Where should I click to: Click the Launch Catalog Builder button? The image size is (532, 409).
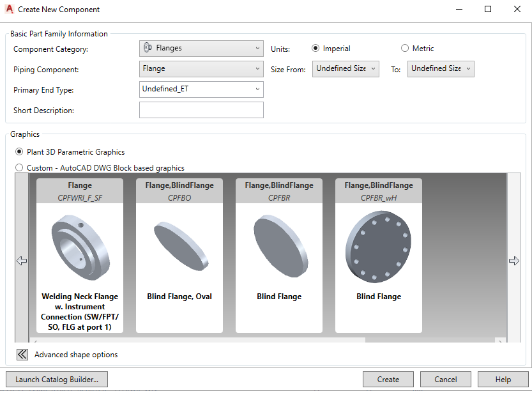57,380
